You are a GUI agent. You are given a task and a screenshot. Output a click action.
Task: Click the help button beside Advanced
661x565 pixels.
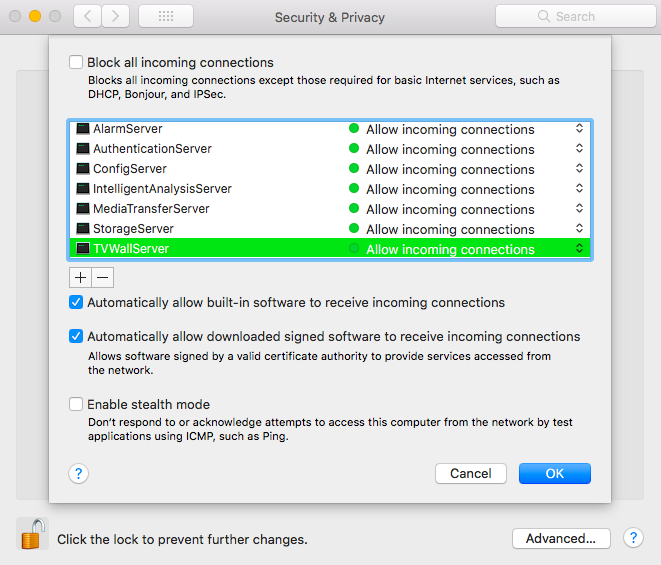(x=632, y=538)
